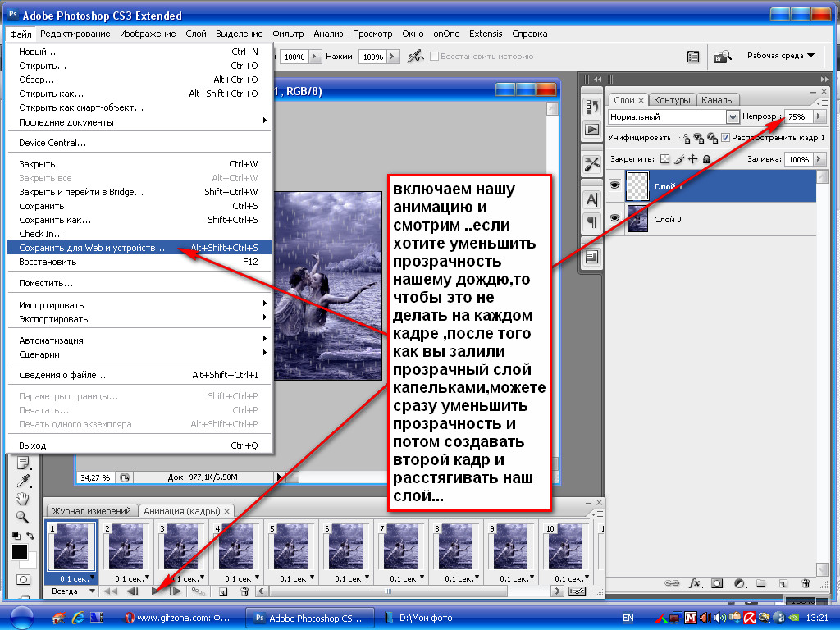Open Paragraph panel icon in dock

point(592,221)
